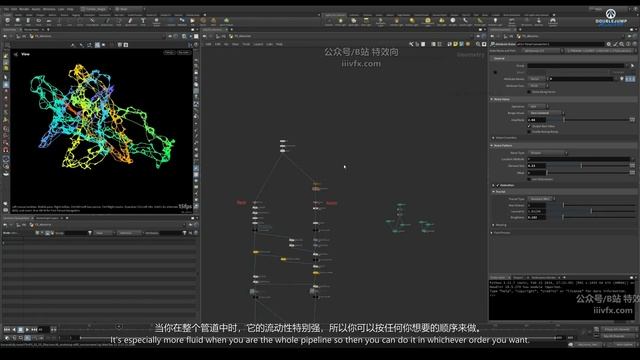The width and height of the screenshot is (640, 360).
Task: Select the Platonic Solids shelf tool
Action: [156, 21]
